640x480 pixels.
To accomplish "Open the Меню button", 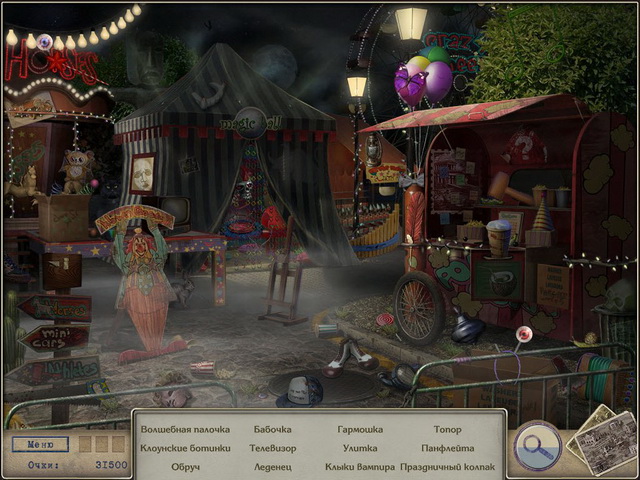I will coord(40,444).
